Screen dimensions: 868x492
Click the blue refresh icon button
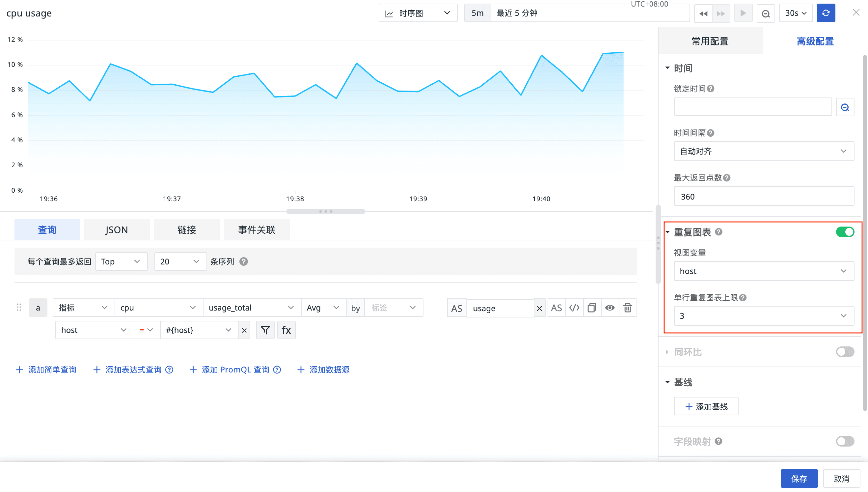[826, 13]
